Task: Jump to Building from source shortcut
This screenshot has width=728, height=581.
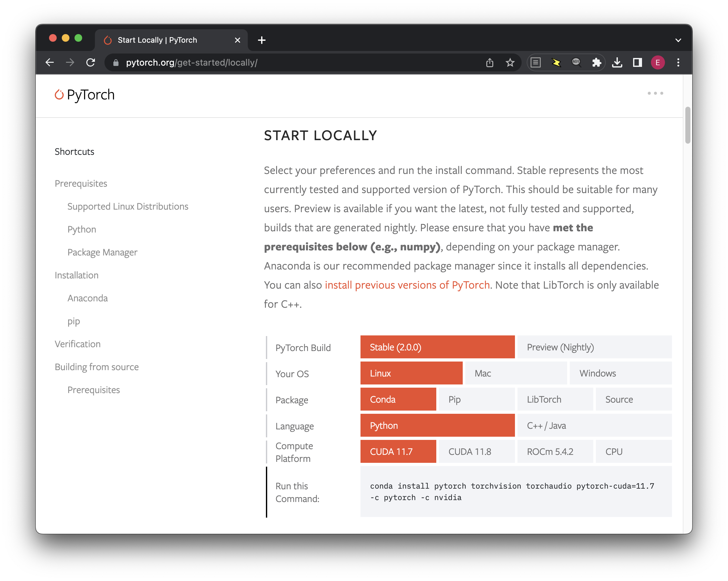Action: point(97,367)
